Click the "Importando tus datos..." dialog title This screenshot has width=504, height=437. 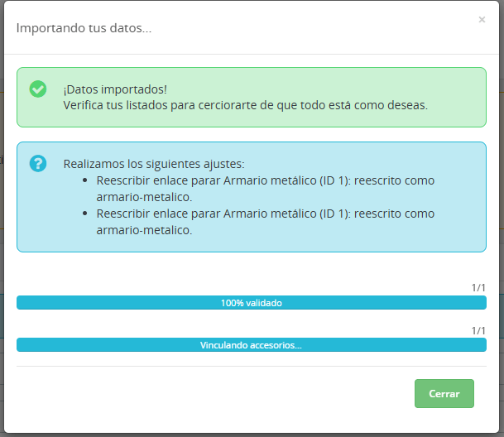[84, 28]
